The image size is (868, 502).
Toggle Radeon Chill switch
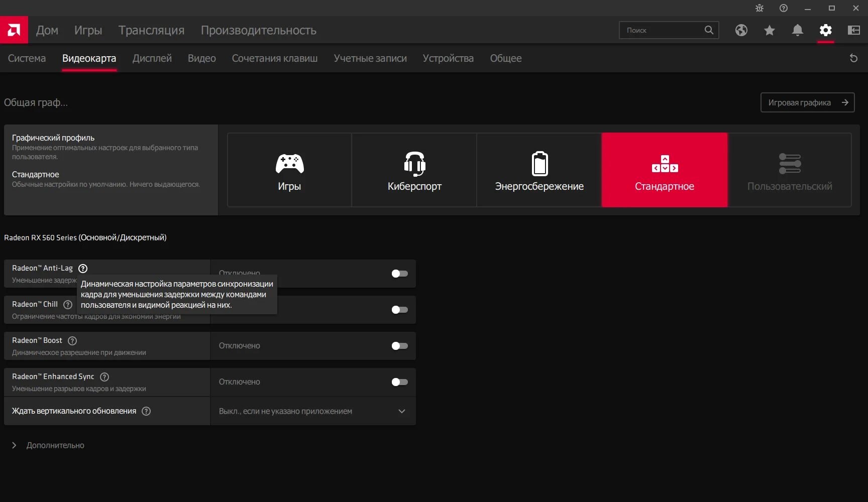coord(400,310)
